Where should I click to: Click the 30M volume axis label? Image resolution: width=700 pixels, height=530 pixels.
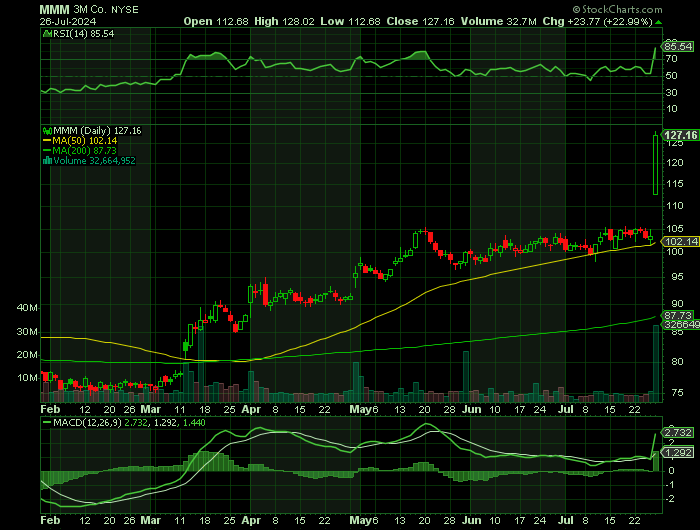27,332
